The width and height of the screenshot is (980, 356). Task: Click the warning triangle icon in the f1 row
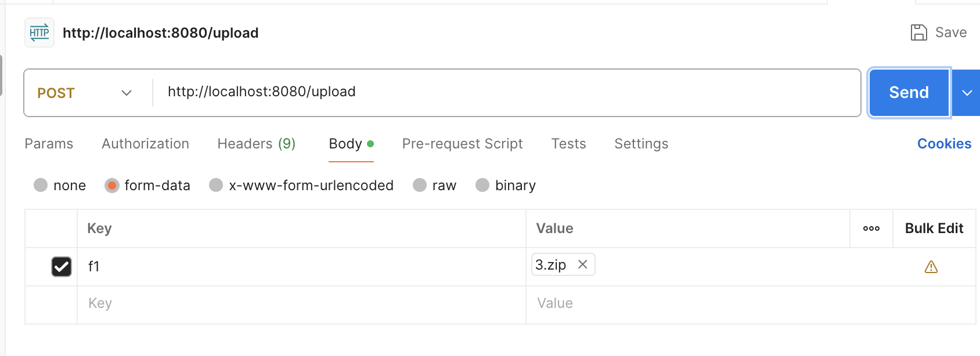931,267
